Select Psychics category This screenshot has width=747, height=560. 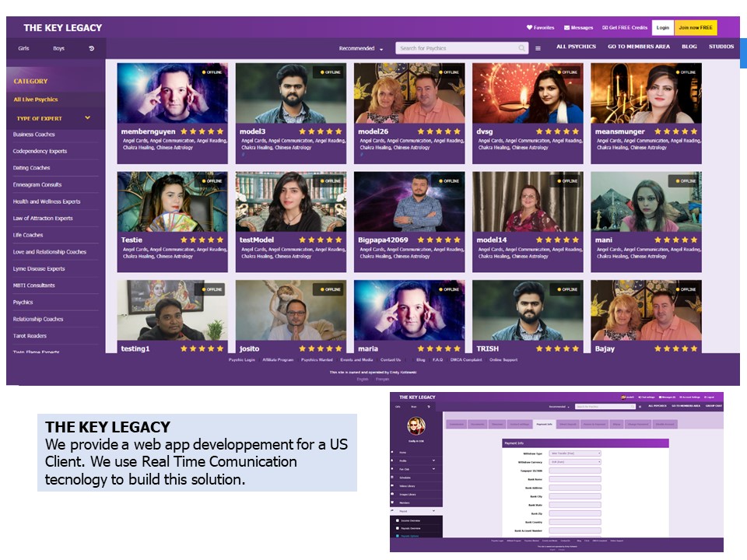click(x=23, y=302)
